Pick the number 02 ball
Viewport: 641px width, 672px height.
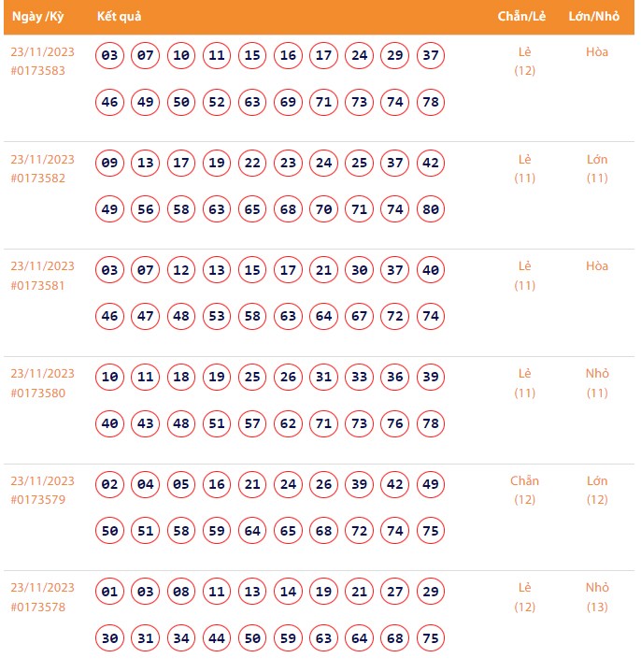pos(110,484)
